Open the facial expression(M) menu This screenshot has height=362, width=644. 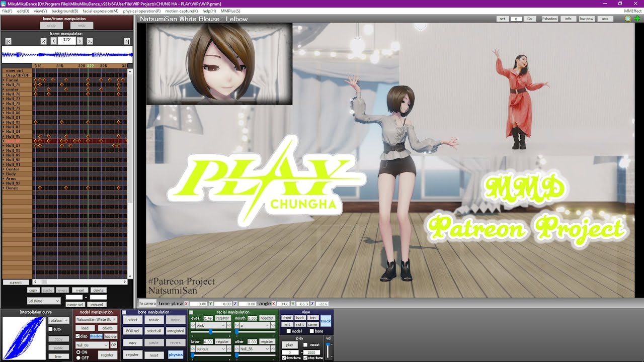[101, 11]
